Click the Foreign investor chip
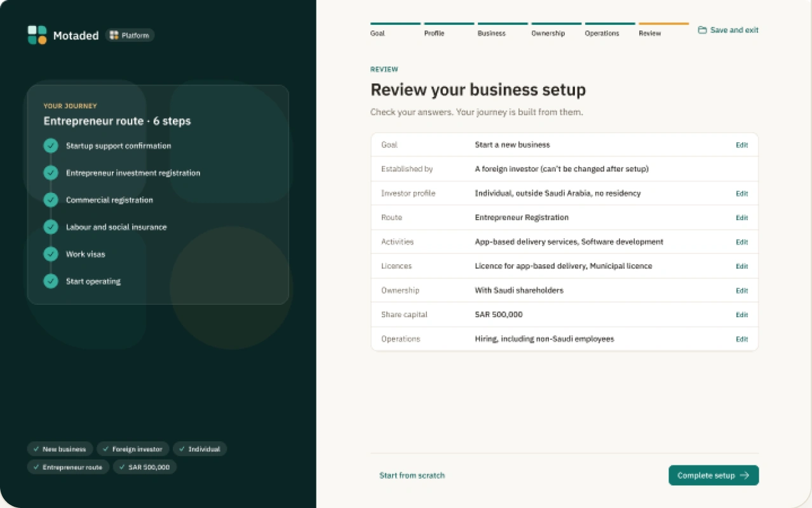The height and width of the screenshot is (508, 812). click(133, 449)
